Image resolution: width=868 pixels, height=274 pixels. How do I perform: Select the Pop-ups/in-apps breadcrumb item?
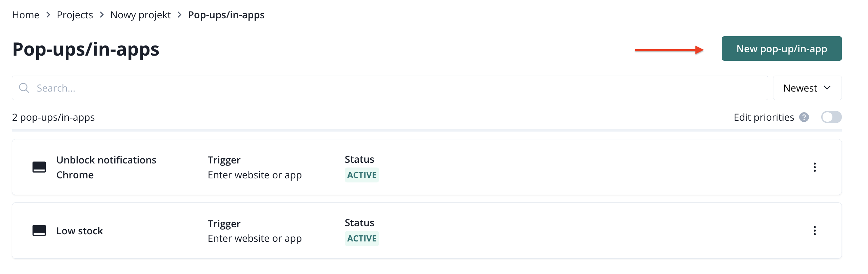[x=226, y=15]
